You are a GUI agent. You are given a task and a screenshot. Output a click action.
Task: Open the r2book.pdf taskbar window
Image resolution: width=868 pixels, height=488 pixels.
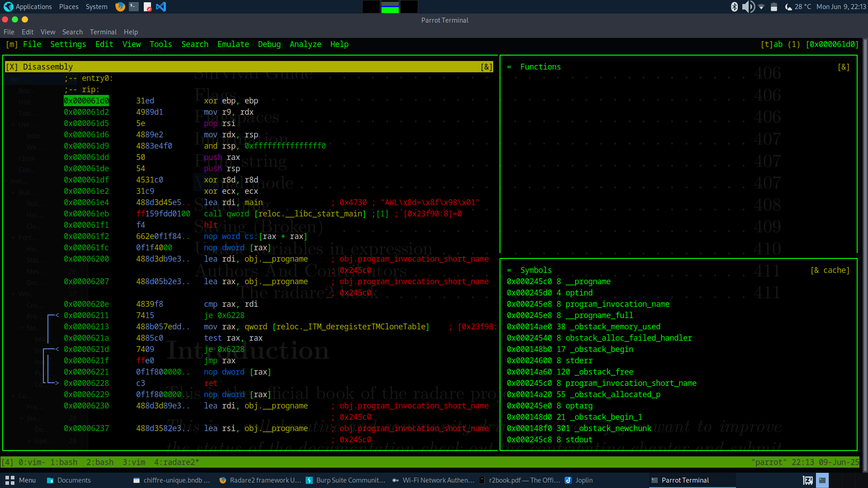click(x=520, y=480)
